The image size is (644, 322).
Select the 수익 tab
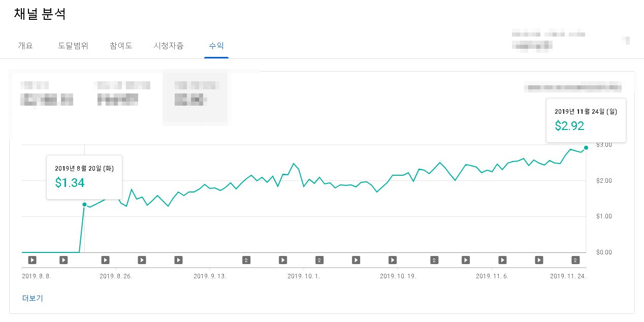pos(216,46)
